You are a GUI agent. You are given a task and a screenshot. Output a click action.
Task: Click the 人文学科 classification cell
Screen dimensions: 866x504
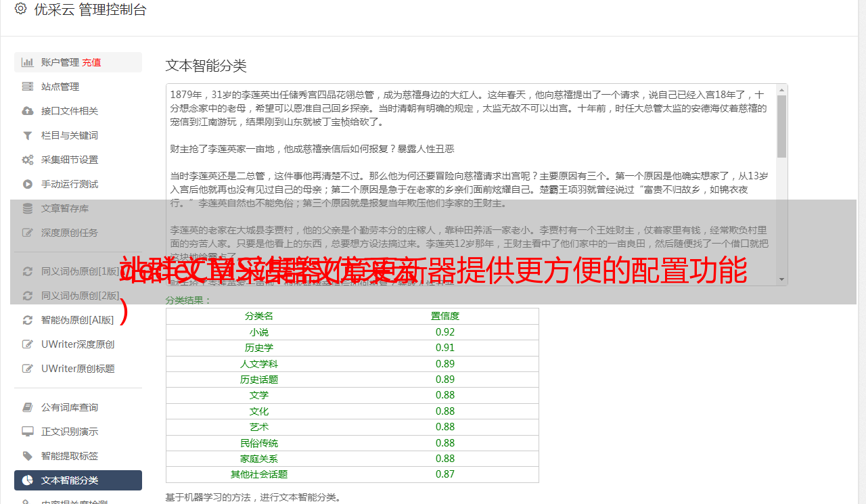click(x=259, y=364)
